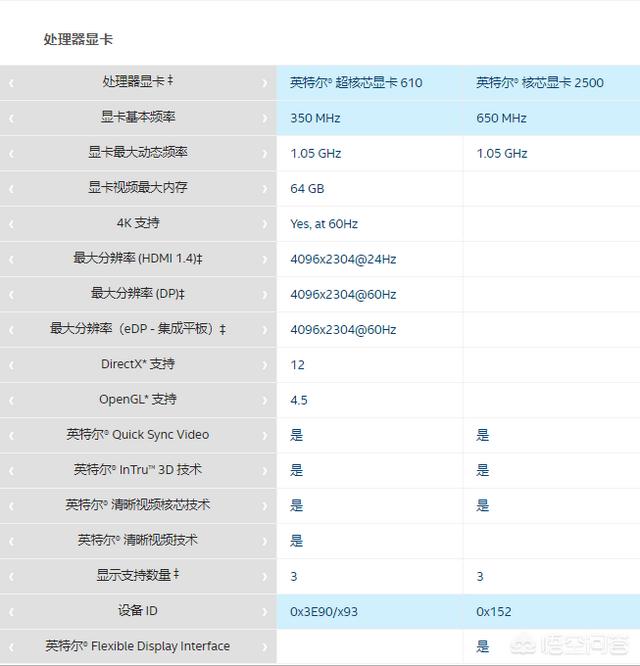Image resolution: width=640 pixels, height=666 pixels.
Task: Click right chevron of InTru 3D 技术 row
Action: pos(265,471)
